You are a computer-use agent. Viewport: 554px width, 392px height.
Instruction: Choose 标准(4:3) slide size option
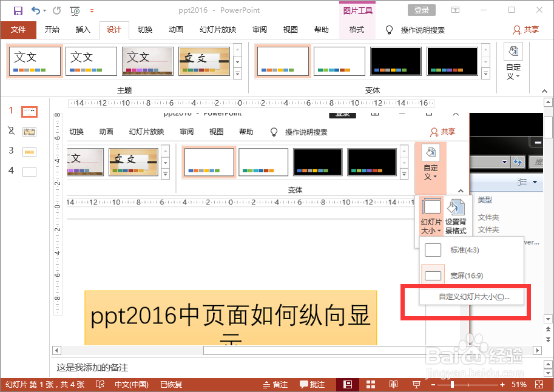coord(471,250)
